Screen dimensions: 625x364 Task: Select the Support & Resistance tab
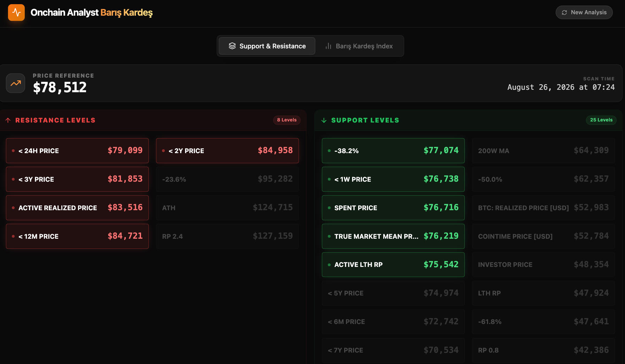click(267, 46)
